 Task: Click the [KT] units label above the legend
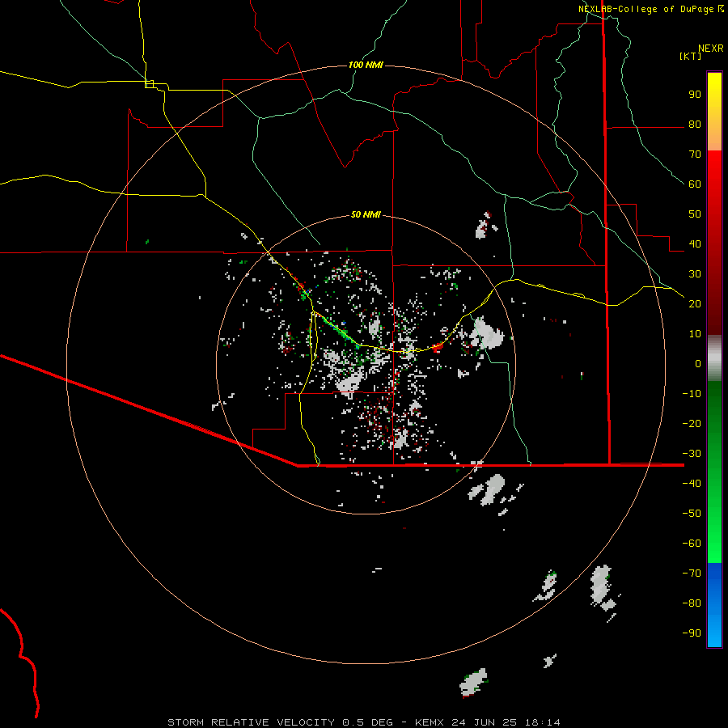tap(690, 56)
